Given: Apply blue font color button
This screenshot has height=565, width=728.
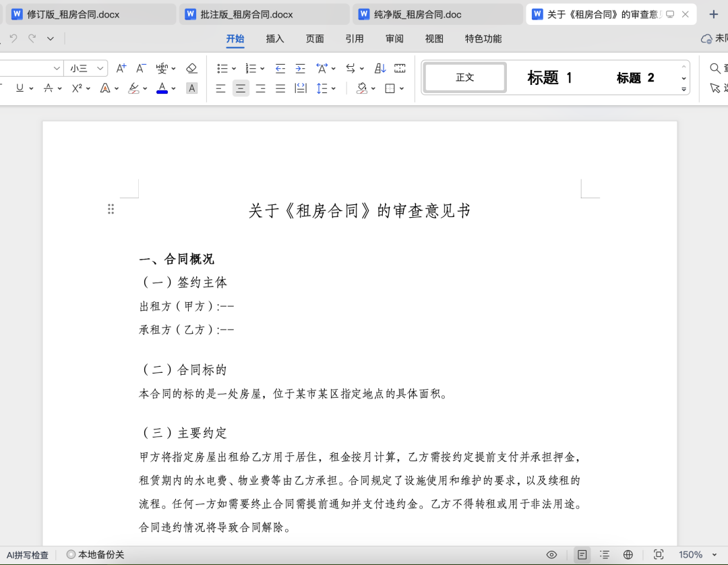Looking at the screenshot, I should coord(162,88).
